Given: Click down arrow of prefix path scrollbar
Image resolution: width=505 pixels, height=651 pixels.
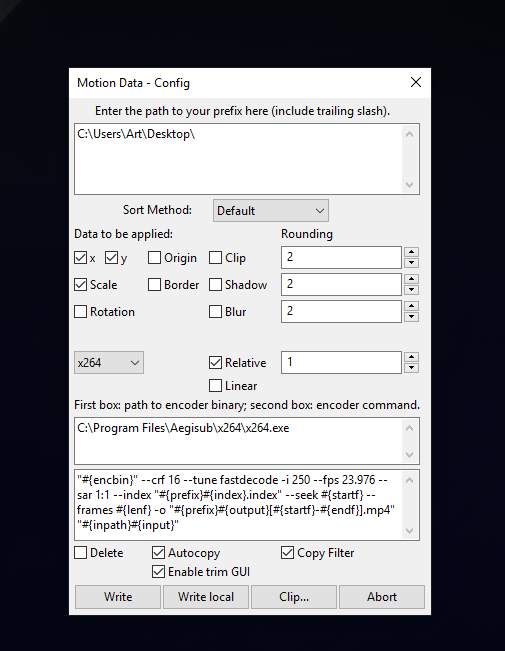Looking at the screenshot, I should click(409, 185).
